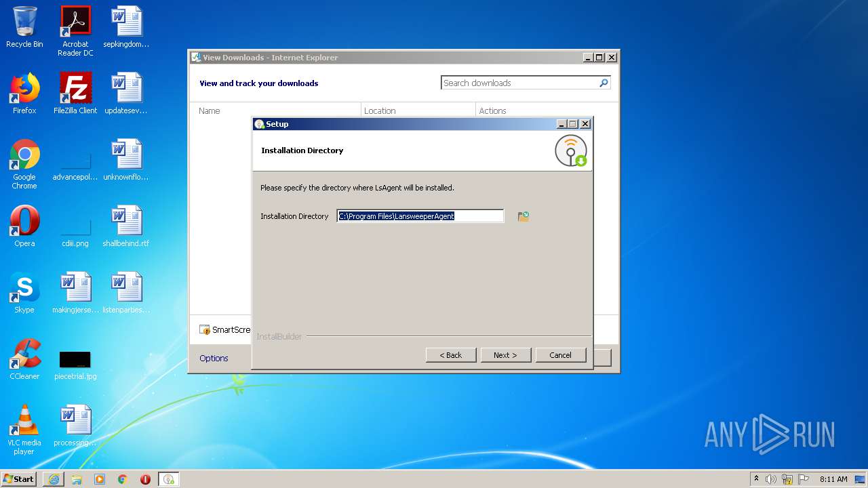Open Options link in View Downloads window
Screen dimensions: 868x488
point(214,358)
